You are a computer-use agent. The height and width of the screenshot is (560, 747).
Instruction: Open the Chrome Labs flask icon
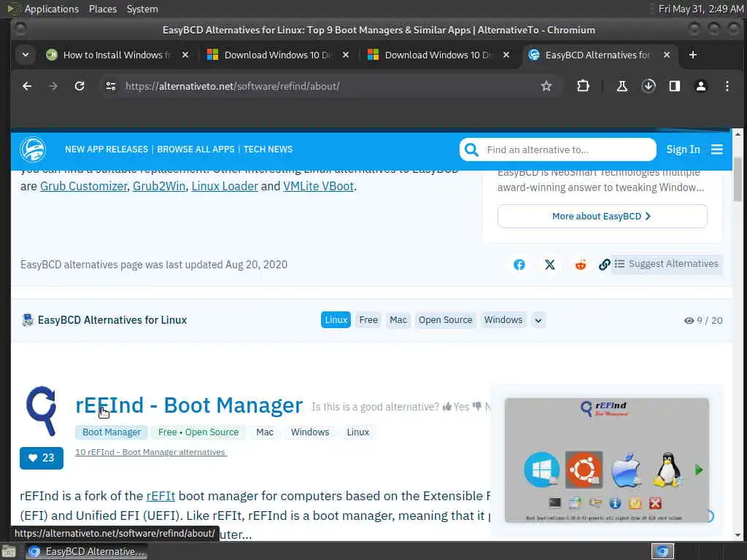pyautogui.click(x=622, y=86)
